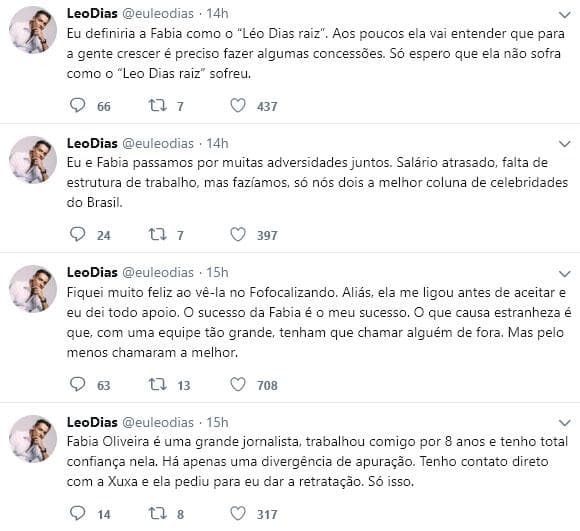Retweet the tweet with 8 retweets
This screenshot has height=531, width=580.
tap(157, 514)
